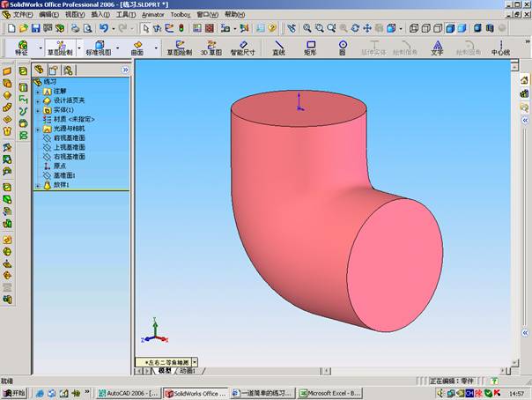This screenshot has width=532, height=400.
Task: Select 前视基准面 in feature tree
Action: pos(64,138)
